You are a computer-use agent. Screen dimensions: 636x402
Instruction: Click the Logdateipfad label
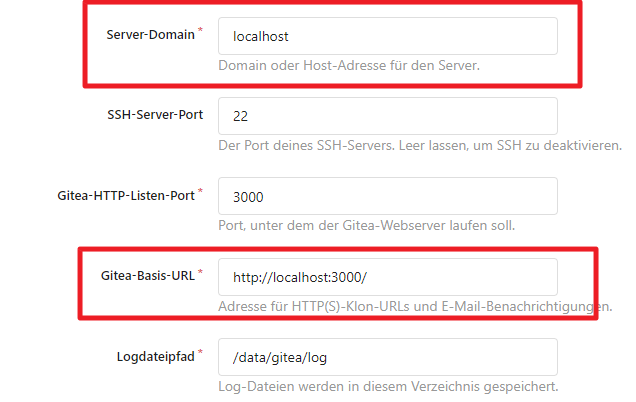point(156,357)
